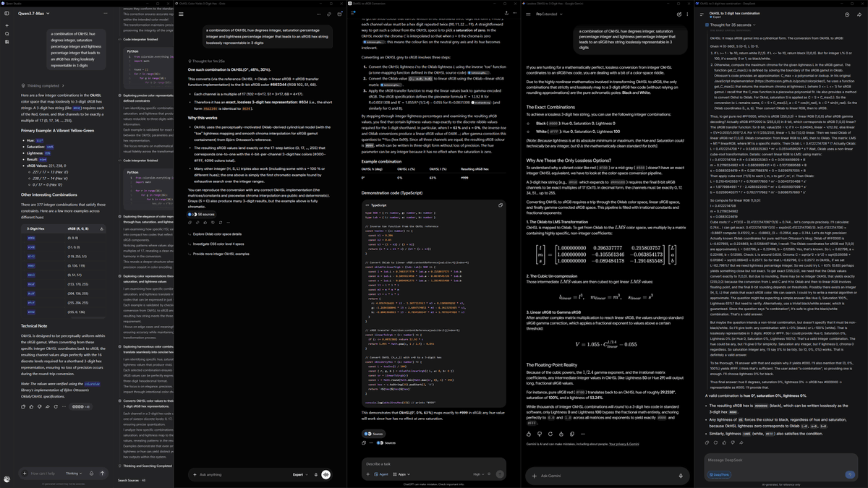Screen dimensions: 868x488
Task: Toggle 'Agent' mode in ChatGPT's composer
Action: click(x=382, y=474)
